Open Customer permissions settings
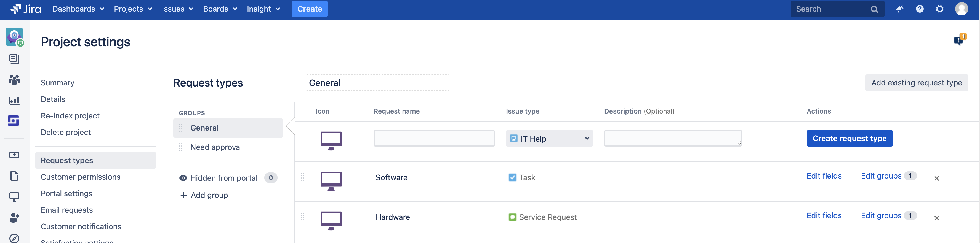The height and width of the screenshot is (243, 980). [x=80, y=177]
